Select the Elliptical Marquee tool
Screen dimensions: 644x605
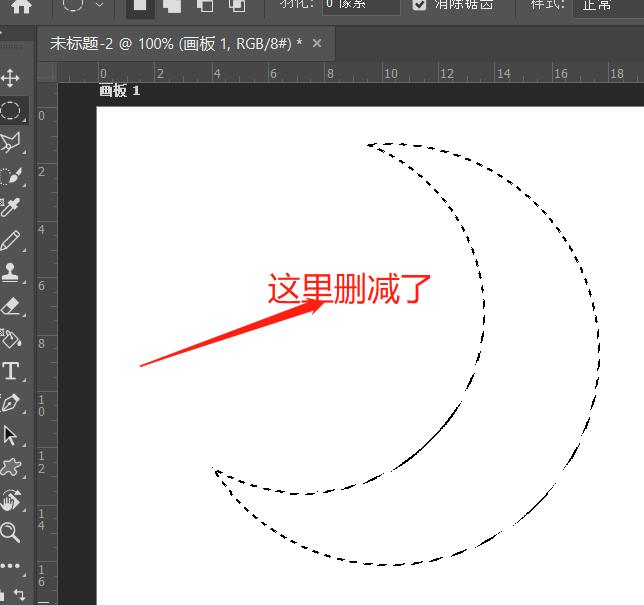point(11,111)
